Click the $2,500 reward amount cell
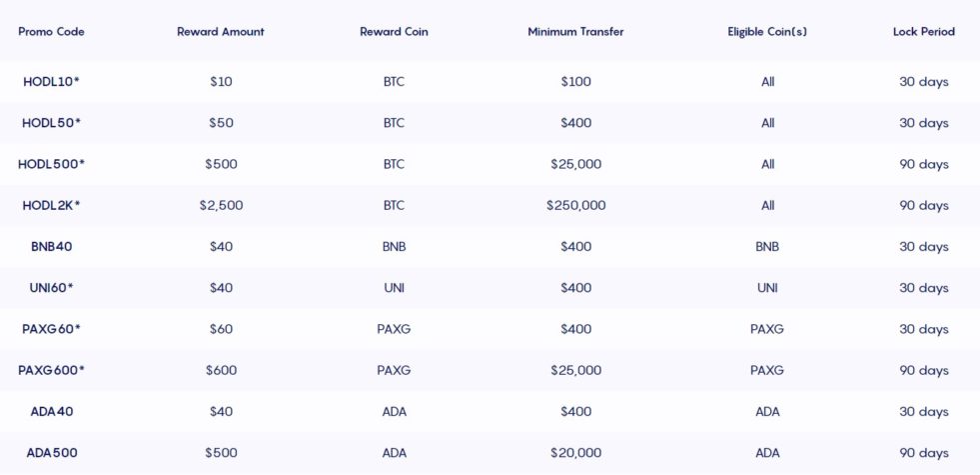The height and width of the screenshot is (475, 980). 221,206
